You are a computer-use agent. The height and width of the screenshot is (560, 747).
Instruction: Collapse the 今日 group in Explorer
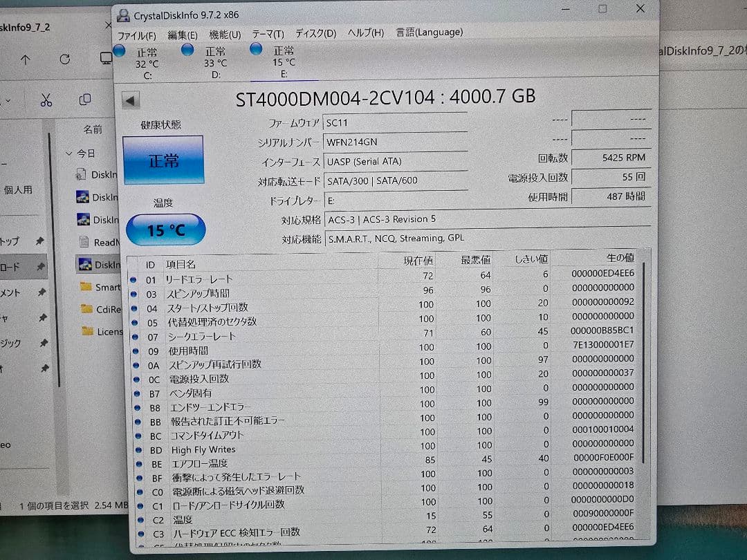point(68,153)
